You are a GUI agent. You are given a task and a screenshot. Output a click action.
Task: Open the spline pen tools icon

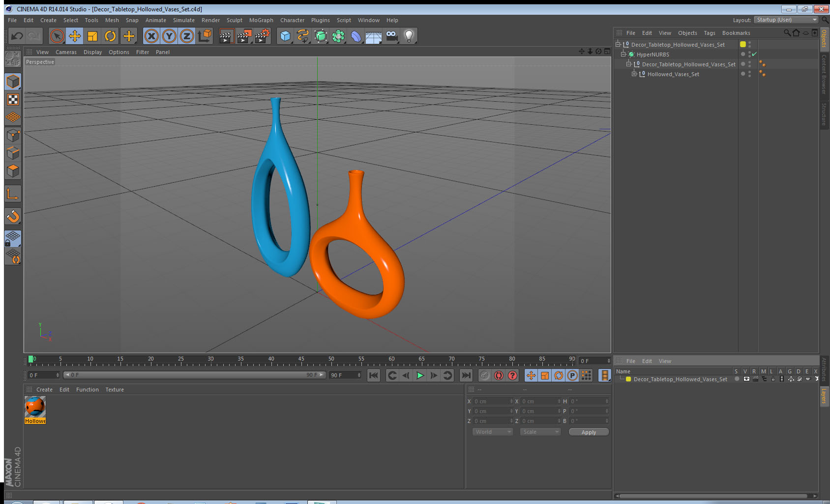[303, 36]
